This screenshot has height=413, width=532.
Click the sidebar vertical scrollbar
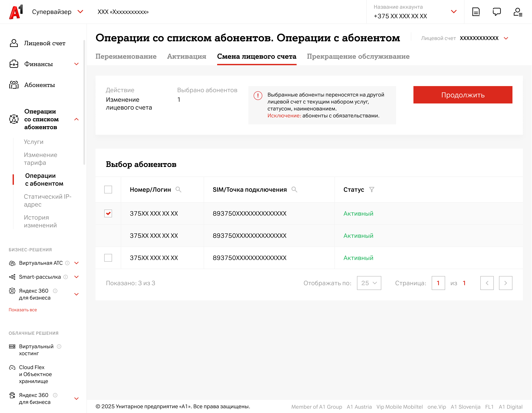(x=84, y=102)
